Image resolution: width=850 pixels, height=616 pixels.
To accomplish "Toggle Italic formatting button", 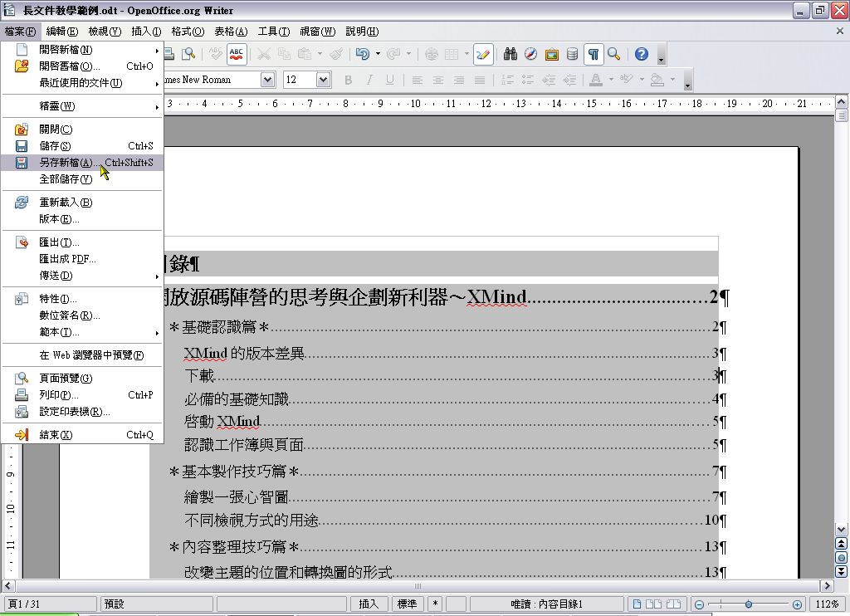I will pos(369,81).
